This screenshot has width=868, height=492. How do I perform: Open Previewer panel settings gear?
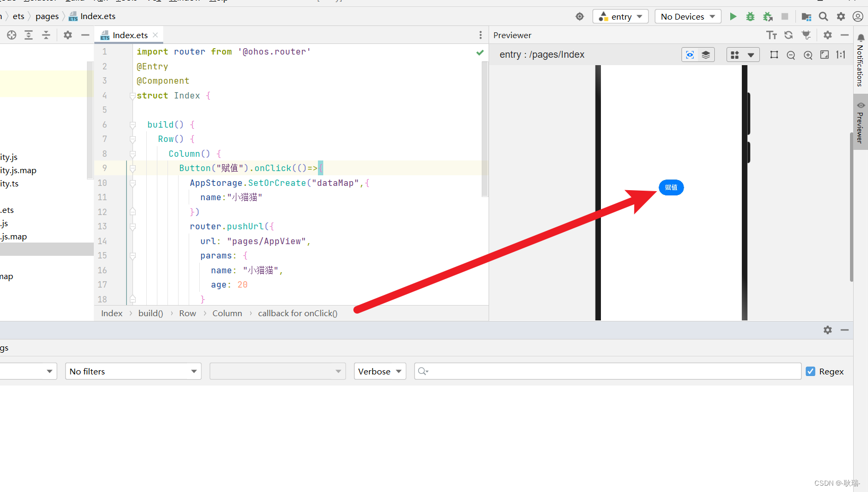click(x=828, y=35)
